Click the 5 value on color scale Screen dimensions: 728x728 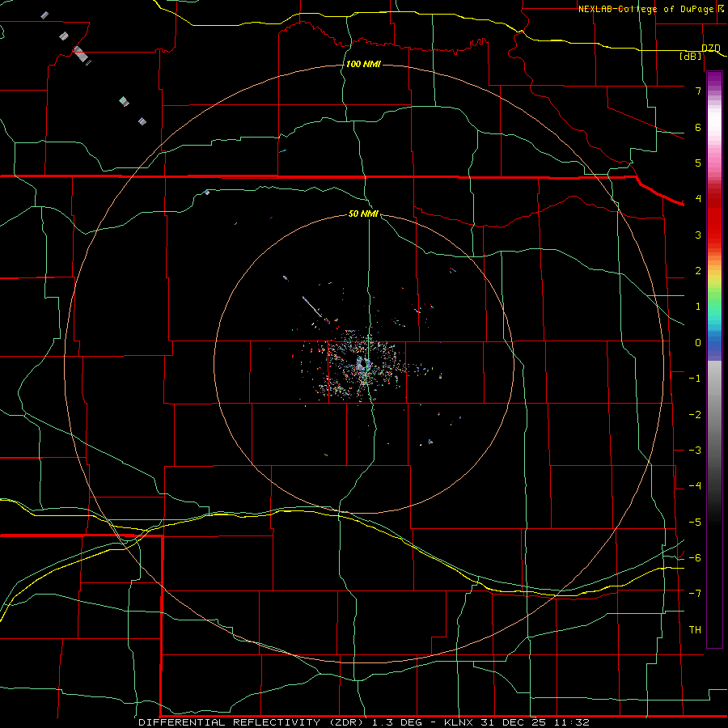pyautogui.click(x=698, y=163)
